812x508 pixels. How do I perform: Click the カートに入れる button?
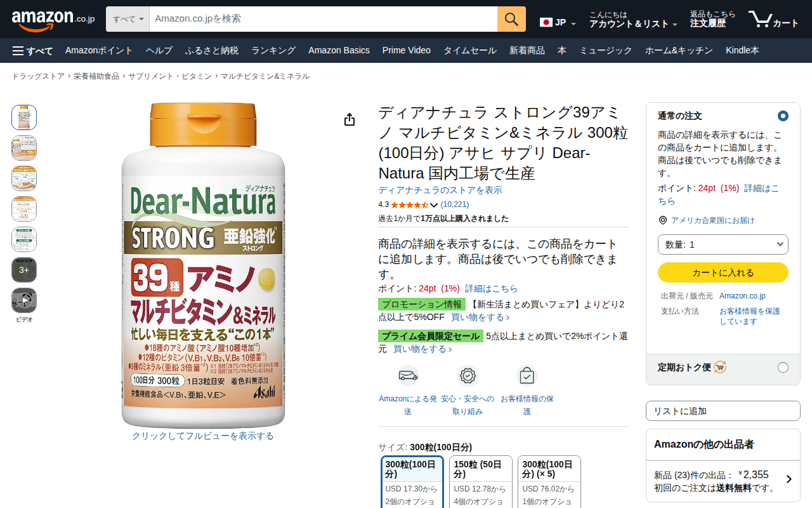point(723,272)
